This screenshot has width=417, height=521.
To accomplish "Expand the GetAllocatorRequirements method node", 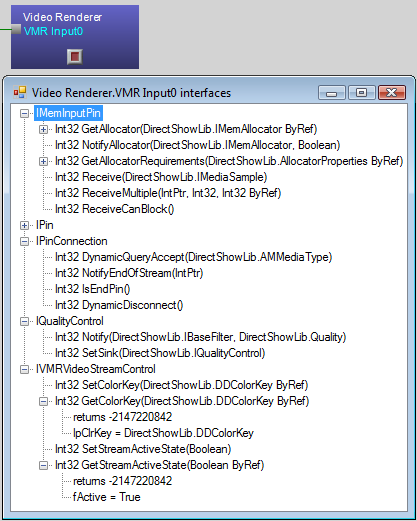I will click(x=43, y=161).
